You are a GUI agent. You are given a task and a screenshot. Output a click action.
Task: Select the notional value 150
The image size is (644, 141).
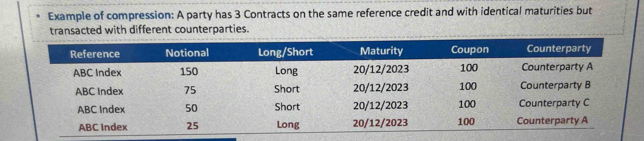click(189, 72)
